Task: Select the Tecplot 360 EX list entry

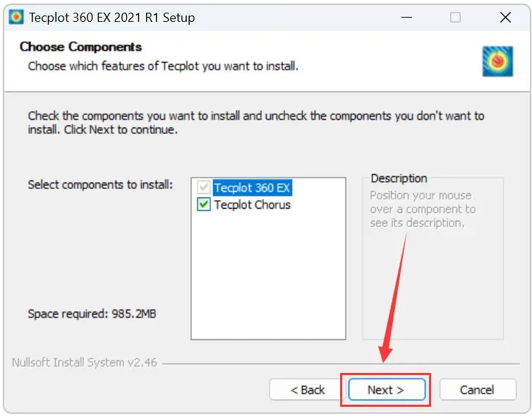Action: pos(252,188)
